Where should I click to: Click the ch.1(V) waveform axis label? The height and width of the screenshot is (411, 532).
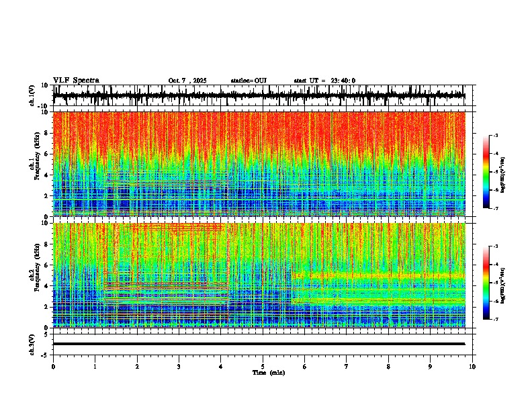click(x=32, y=95)
